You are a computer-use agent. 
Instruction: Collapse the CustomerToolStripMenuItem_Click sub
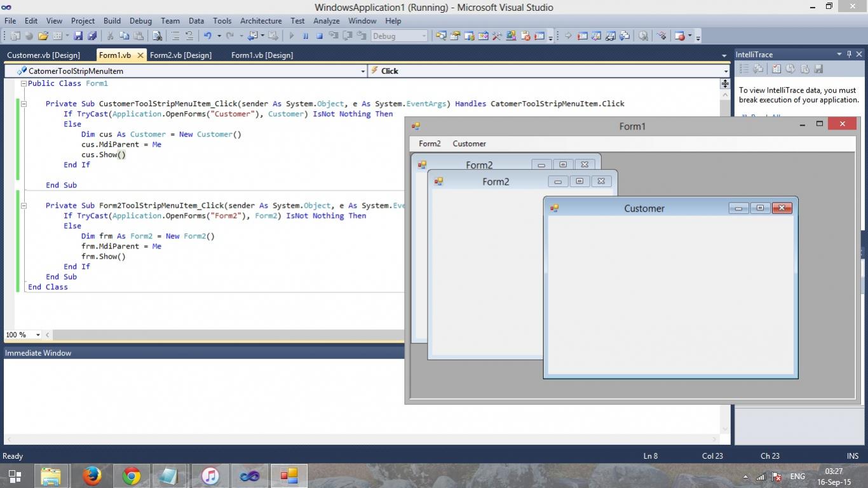(24, 104)
